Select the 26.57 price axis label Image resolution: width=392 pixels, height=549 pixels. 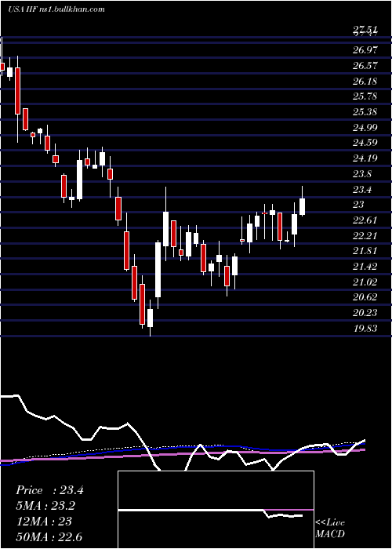365,65
